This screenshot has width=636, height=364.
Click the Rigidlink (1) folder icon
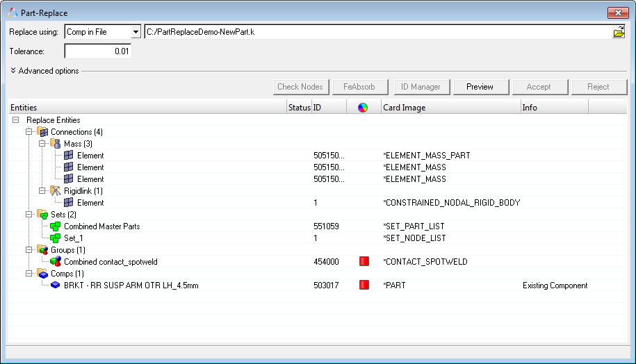(x=55, y=190)
